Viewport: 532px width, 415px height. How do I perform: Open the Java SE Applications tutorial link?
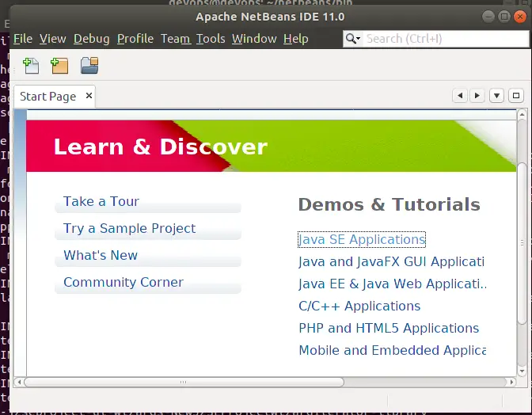362,239
